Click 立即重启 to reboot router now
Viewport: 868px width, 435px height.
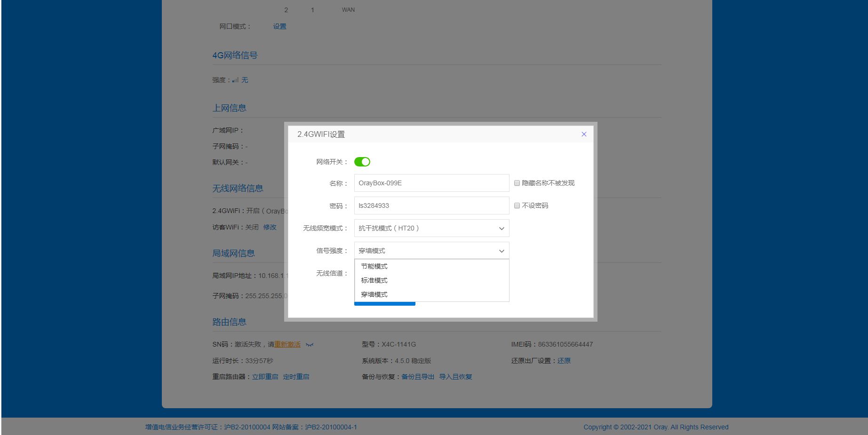(265, 377)
